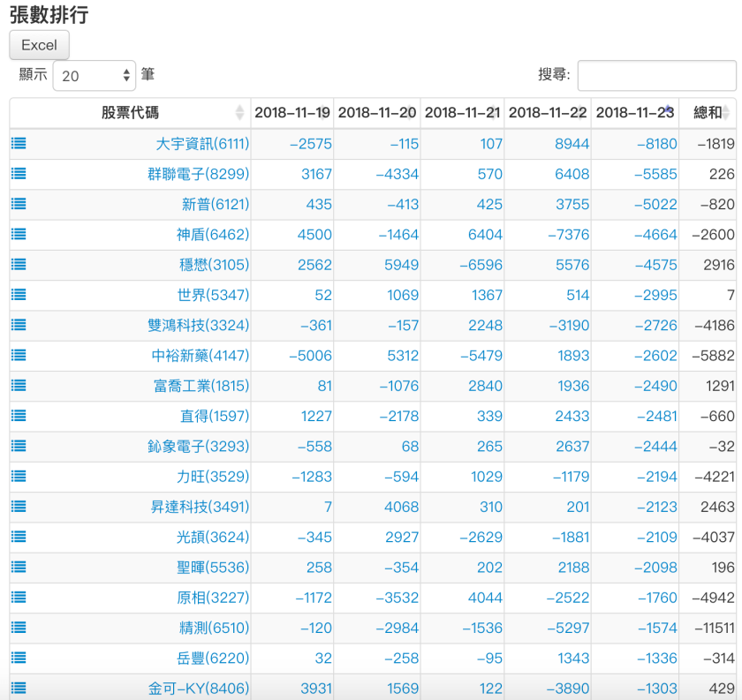Click the list icon beside 精測(6510)

[x=18, y=628]
